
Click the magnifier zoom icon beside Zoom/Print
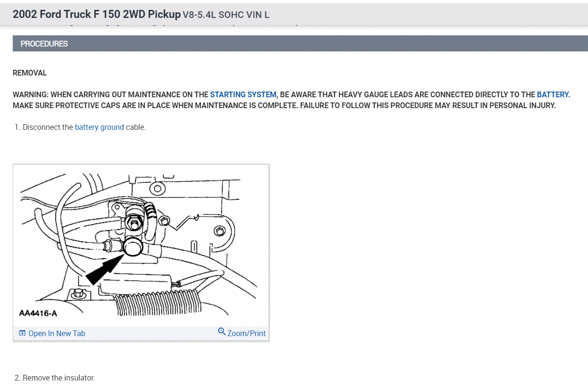[x=222, y=332]
